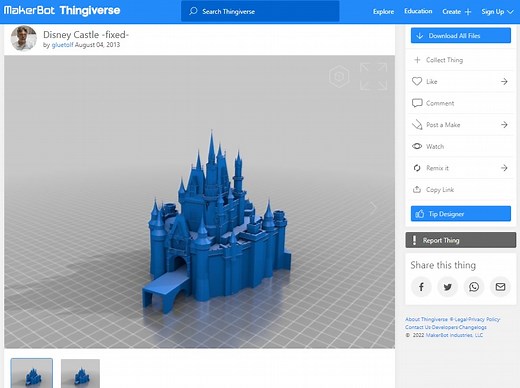Viewport: 520px width, 388px height.
Task: Expand image to fullscreen
Action: click(x=374, y=76)
